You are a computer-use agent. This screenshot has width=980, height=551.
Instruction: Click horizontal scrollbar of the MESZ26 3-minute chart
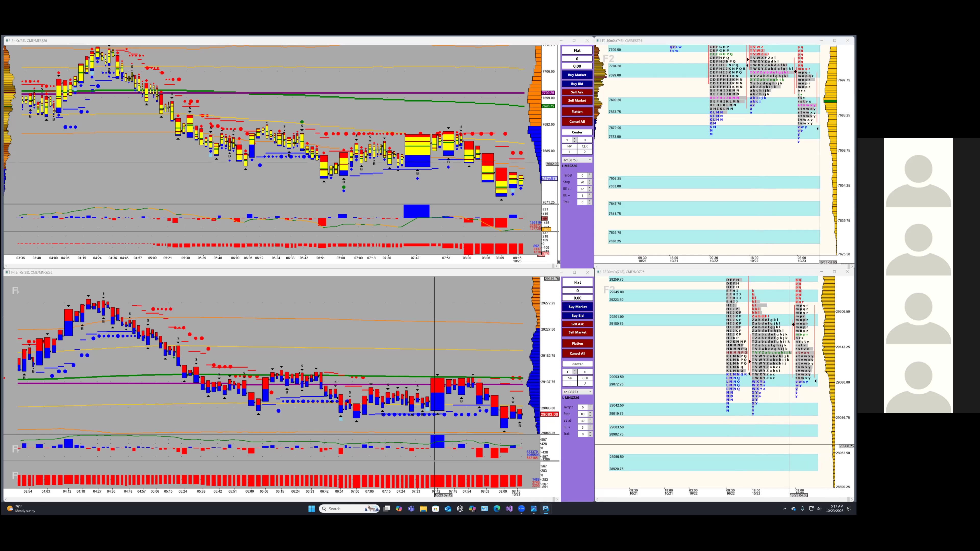coord(281,266)
